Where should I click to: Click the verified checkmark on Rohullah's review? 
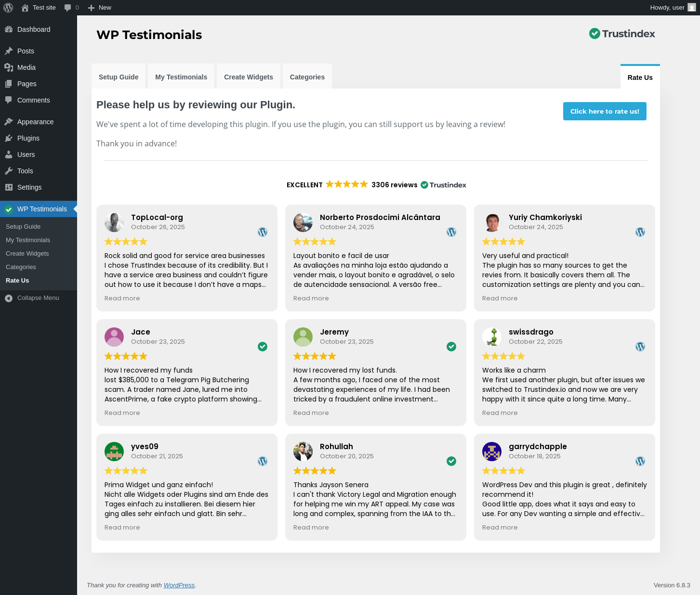pyautogui.click(x=451, y=461)
